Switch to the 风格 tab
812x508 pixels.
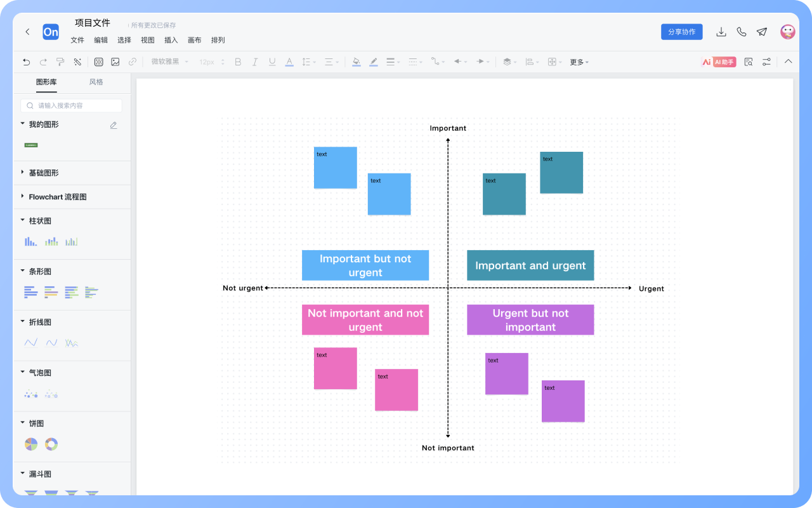[96, 82]
